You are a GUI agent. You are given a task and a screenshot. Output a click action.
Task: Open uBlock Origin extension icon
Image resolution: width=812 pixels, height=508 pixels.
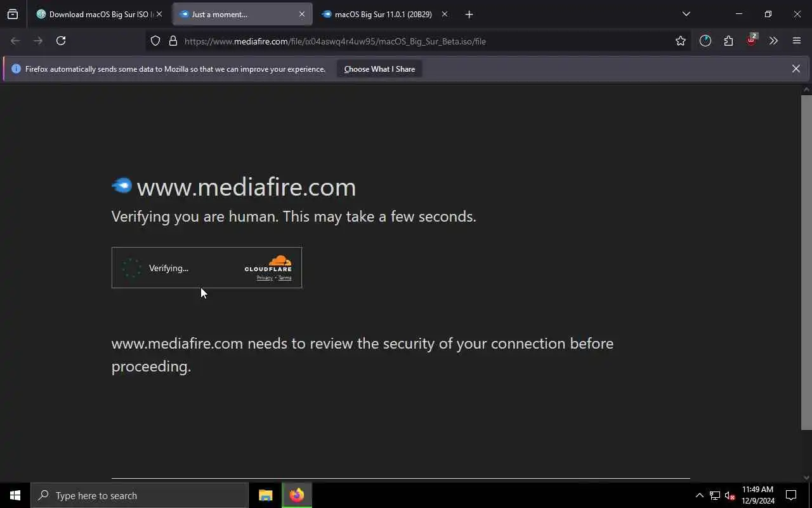coord(751,41)
